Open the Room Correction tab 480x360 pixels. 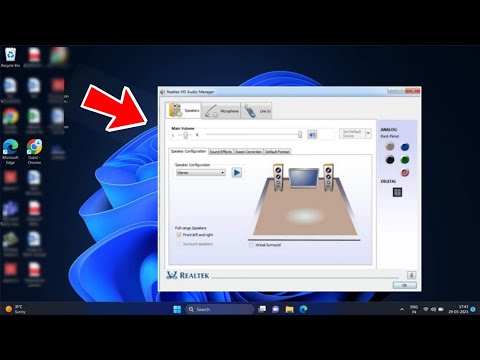[248, 152]
